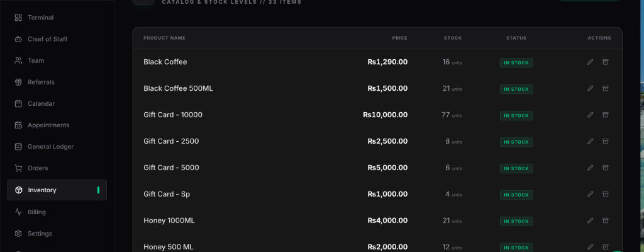Archive the Gift Card - 5000 item

coord(606,168)
